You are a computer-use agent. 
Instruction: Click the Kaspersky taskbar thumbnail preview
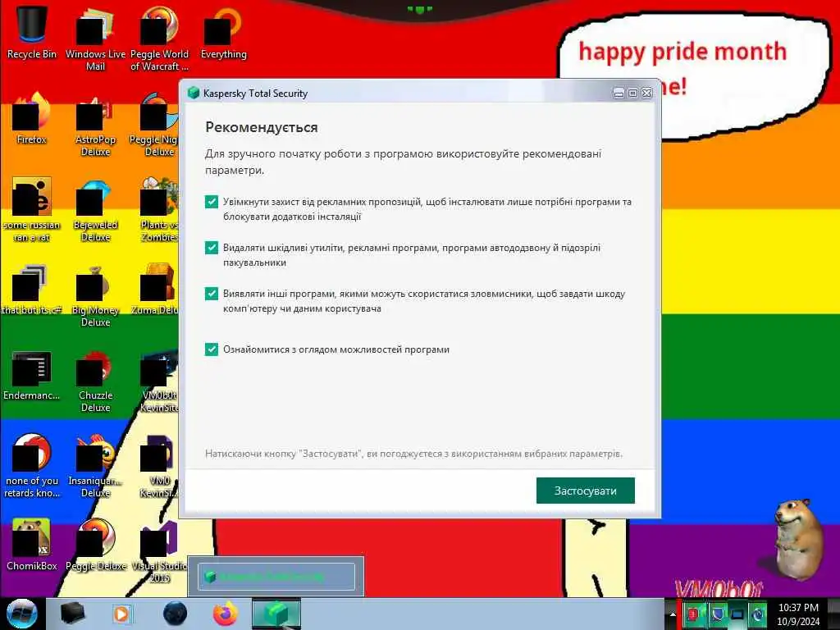[276, 577]
